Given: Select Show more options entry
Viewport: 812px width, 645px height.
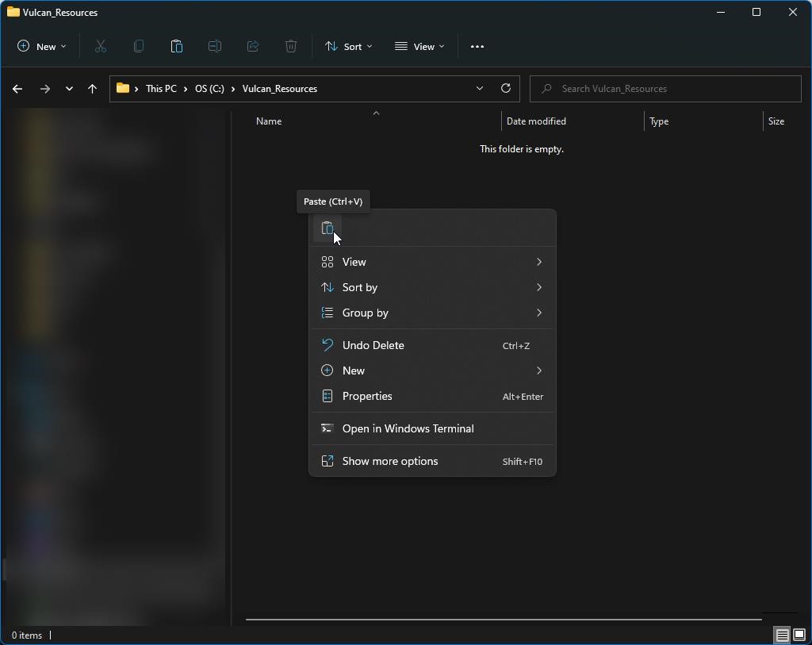Looking at the screenshot, I should pos(389,461).
